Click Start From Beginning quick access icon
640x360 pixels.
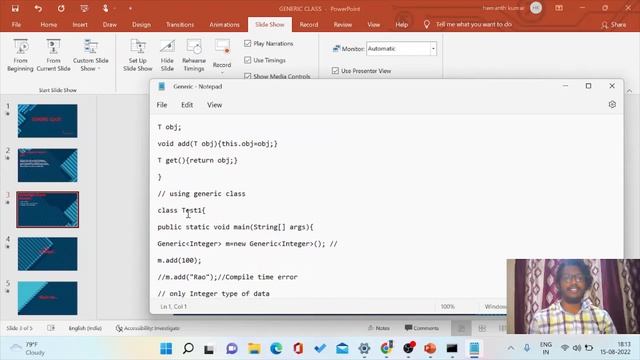pyautogui.click(x=84, y=8)
